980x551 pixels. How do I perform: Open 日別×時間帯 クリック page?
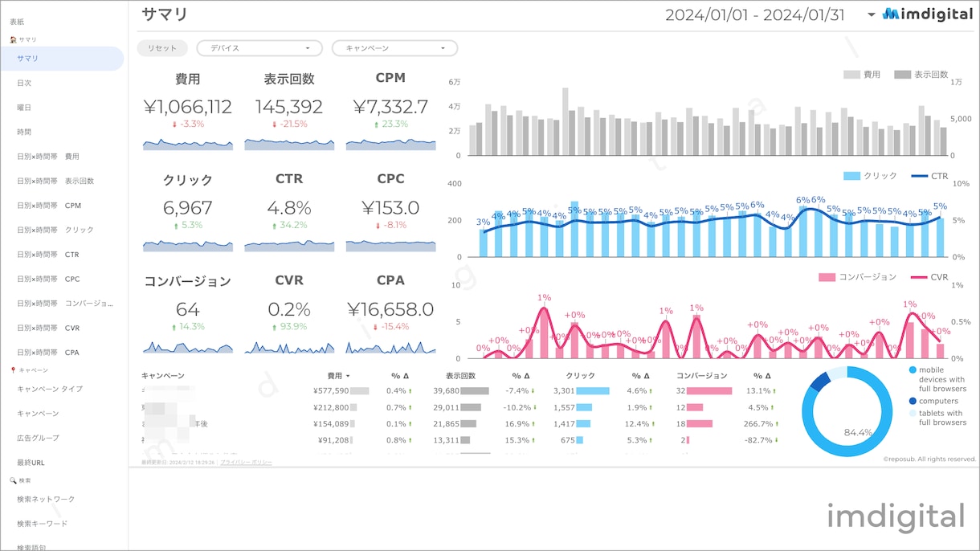click(x=55, y=230)
